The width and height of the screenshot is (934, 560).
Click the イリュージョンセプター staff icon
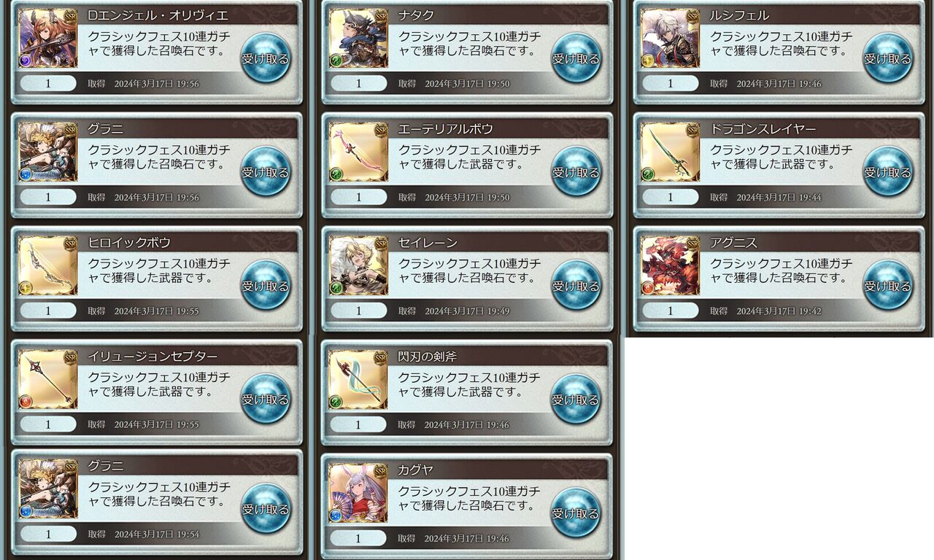(x=48, y=379)
